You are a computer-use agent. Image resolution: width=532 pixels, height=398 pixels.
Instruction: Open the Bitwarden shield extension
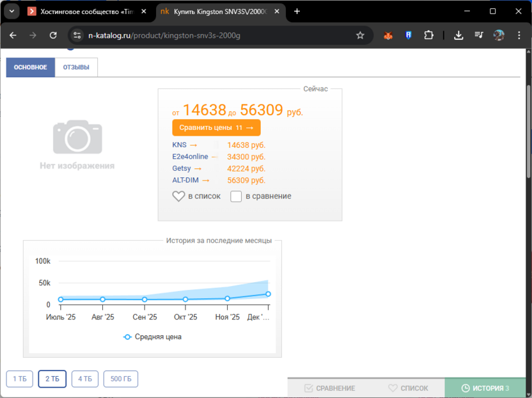click(409, 35)
